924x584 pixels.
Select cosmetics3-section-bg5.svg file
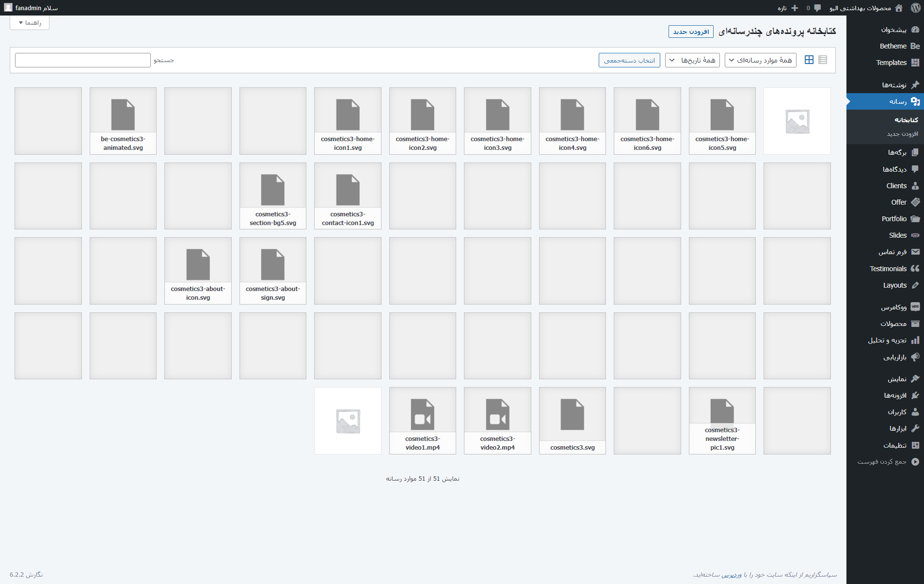273,196
